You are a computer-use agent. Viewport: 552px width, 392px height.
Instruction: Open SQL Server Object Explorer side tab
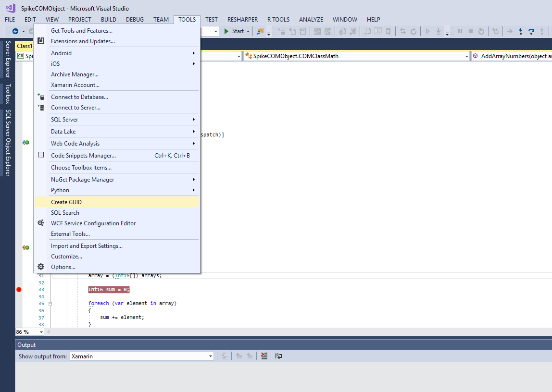(8, 143)
